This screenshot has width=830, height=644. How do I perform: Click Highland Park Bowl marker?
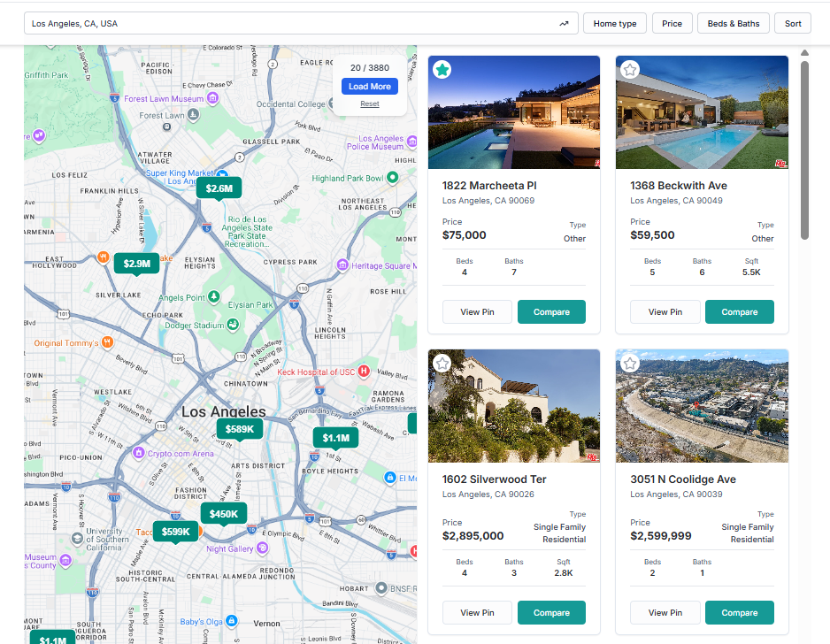[392, 178]
